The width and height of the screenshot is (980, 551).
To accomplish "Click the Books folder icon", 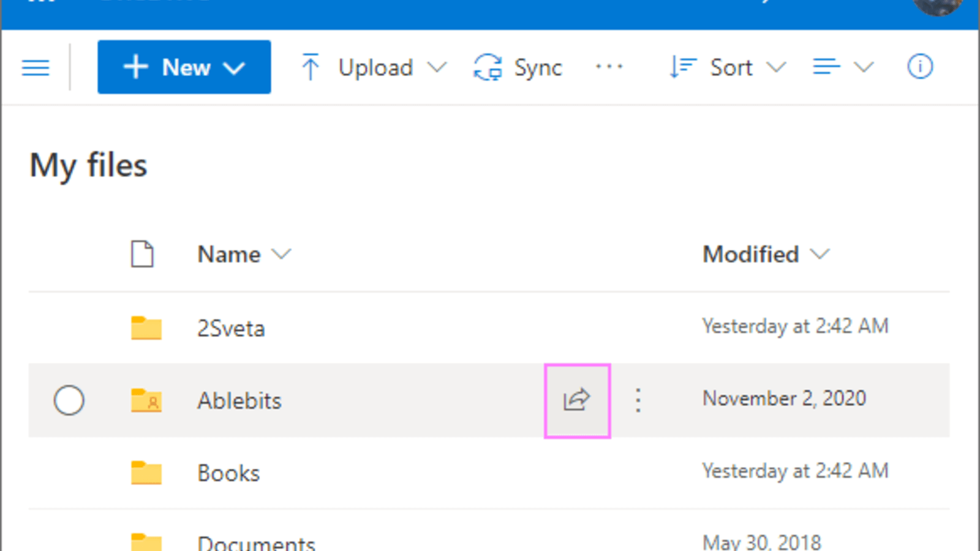I will pos(146,473).
